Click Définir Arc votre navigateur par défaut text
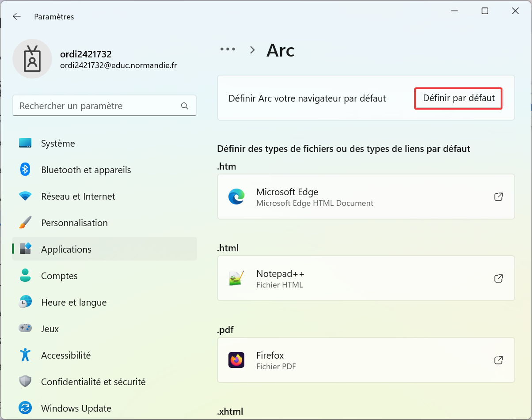This screenshot has width=532, height=420. coord(307,98)
